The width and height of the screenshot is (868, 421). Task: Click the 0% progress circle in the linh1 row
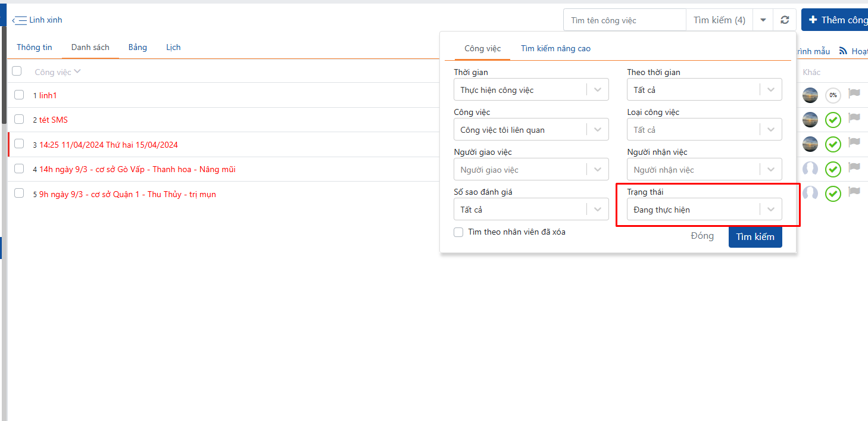pos(833,95)
